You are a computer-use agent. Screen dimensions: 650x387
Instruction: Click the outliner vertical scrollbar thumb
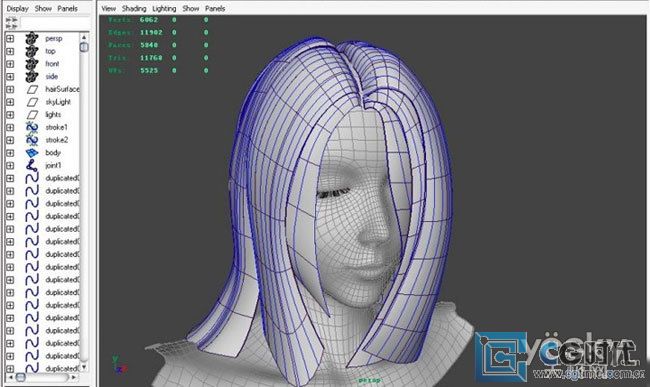click(84, 47)
